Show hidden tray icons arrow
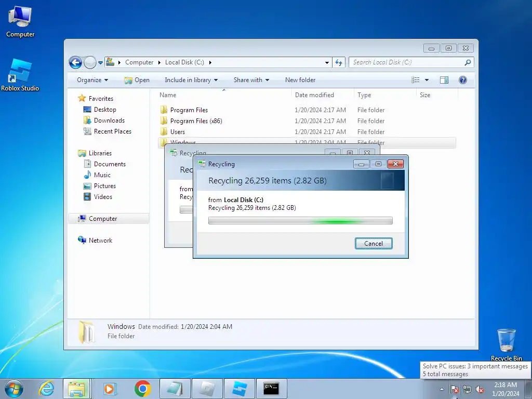Viewport: 532px width, 399px height. [x=442, y=389]
